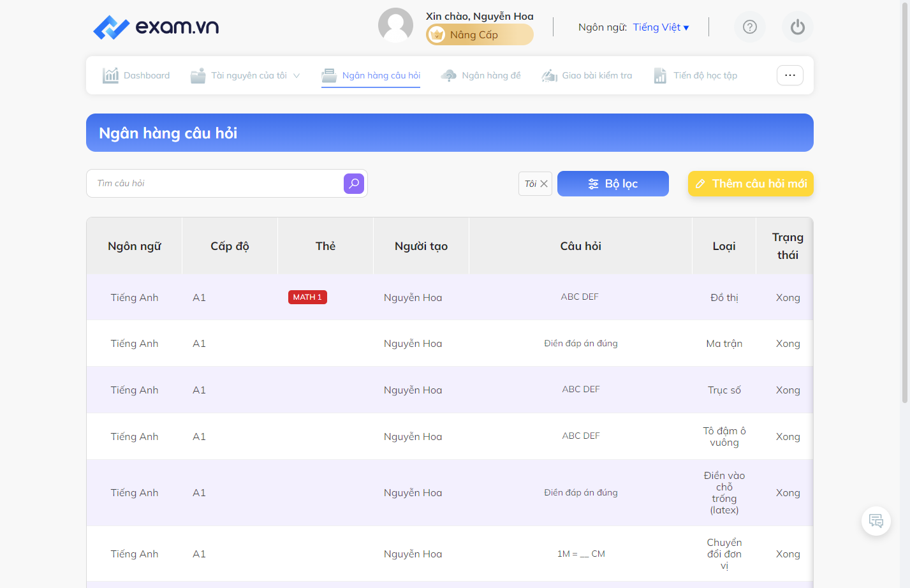Screen dimensions: 910x588
Task: Click the Dashboard chart icon
Action: [110, 75]
